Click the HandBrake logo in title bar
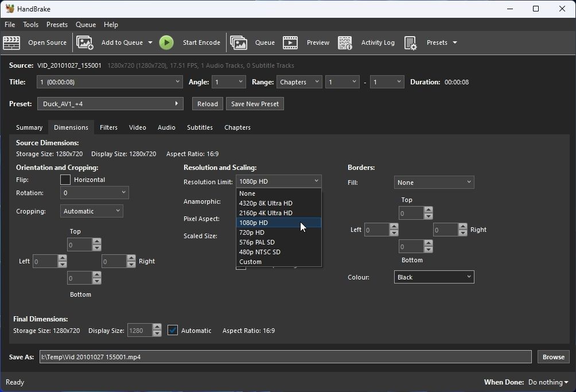 pyautogui.click(x=10, y=9)
